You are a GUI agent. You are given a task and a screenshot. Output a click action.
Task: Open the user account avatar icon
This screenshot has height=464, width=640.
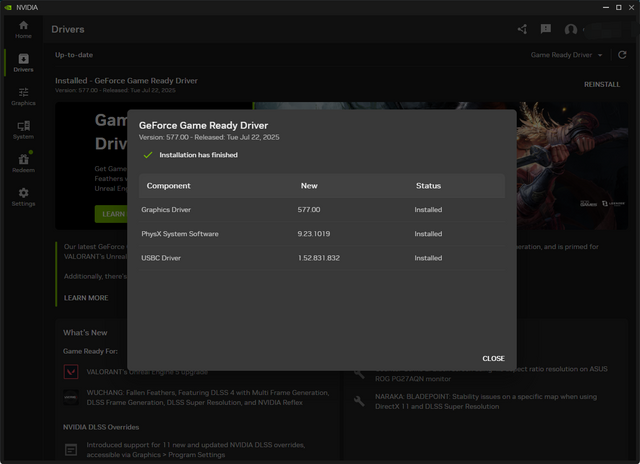571,29
